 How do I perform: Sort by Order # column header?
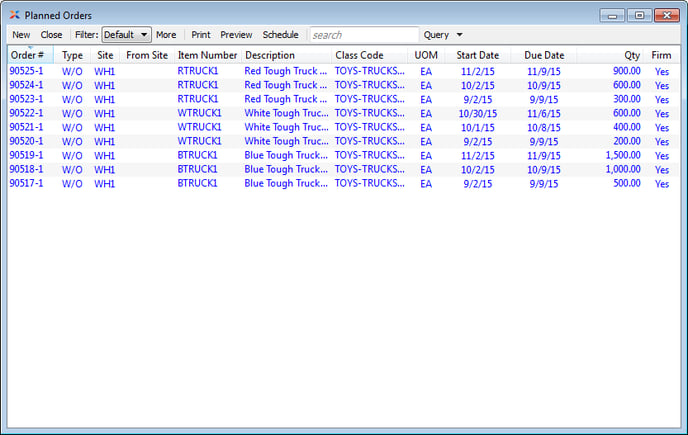point(29,55)
